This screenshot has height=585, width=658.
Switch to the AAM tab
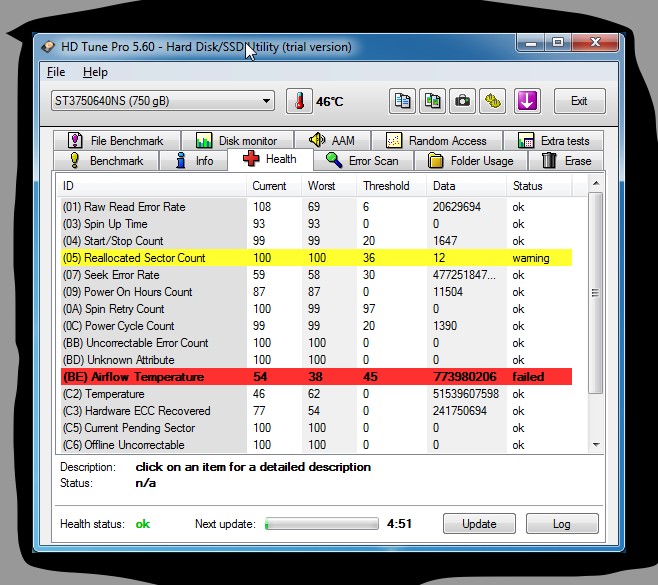click(x=332, y=141)
